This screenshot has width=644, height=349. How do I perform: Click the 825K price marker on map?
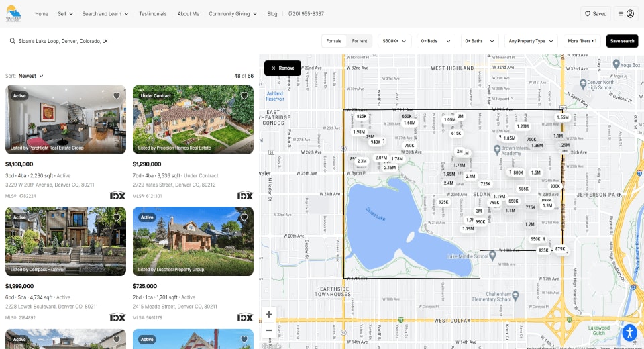point(362,117)
